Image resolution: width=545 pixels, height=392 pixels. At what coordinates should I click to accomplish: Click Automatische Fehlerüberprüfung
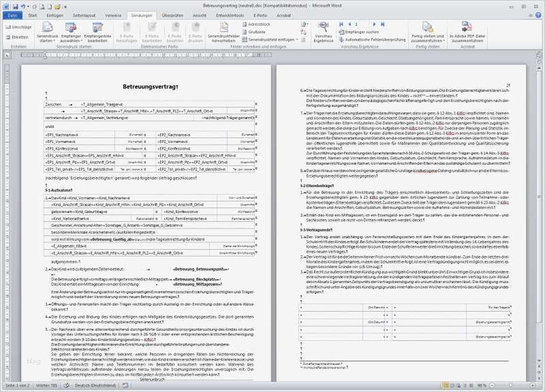(x=372, y=39)
